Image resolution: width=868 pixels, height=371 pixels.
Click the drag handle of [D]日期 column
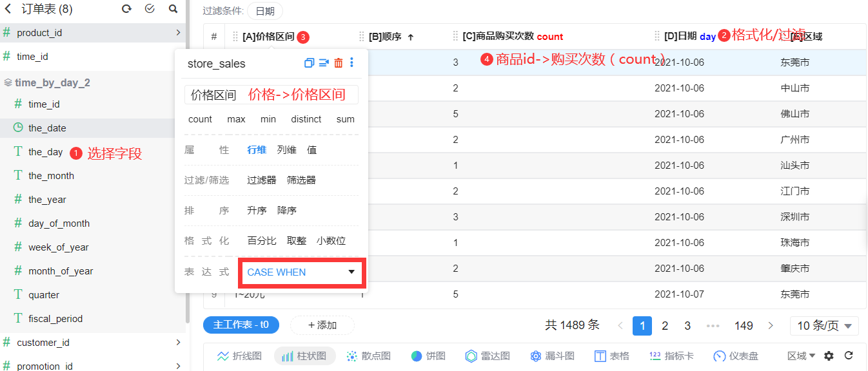click(657, 37)
